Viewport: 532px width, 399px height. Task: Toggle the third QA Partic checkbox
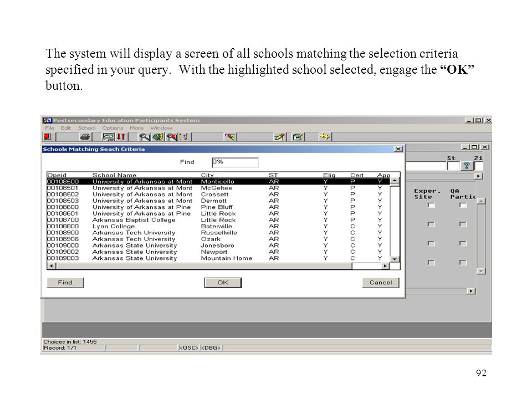pyautogui.click(x=463, y=243)
